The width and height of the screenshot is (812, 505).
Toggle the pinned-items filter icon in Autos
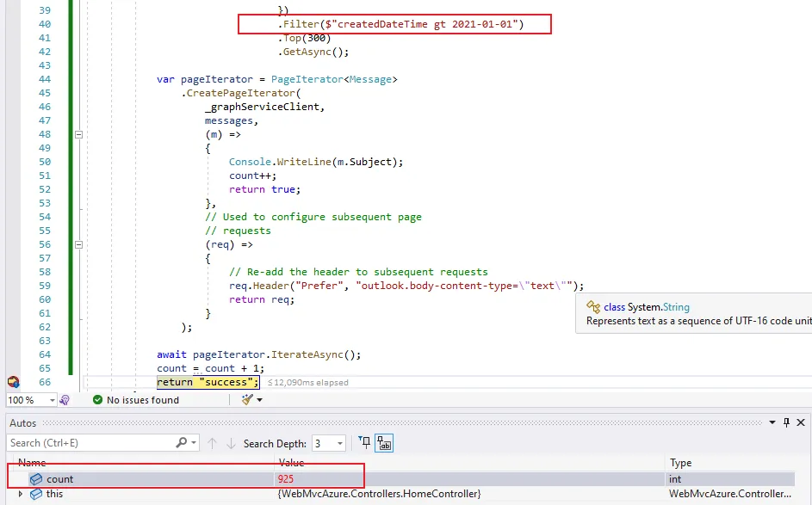pyautogui.click(x=364, y=443)
